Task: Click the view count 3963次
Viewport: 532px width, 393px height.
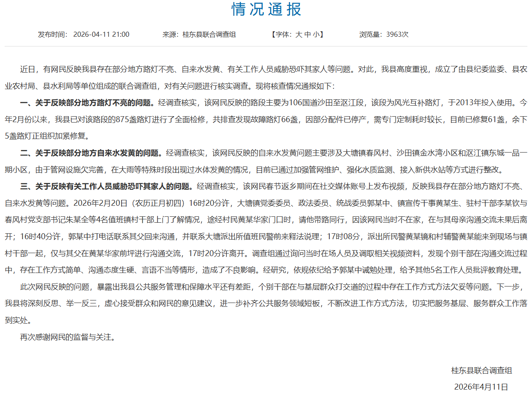Action: coord(397,34)
